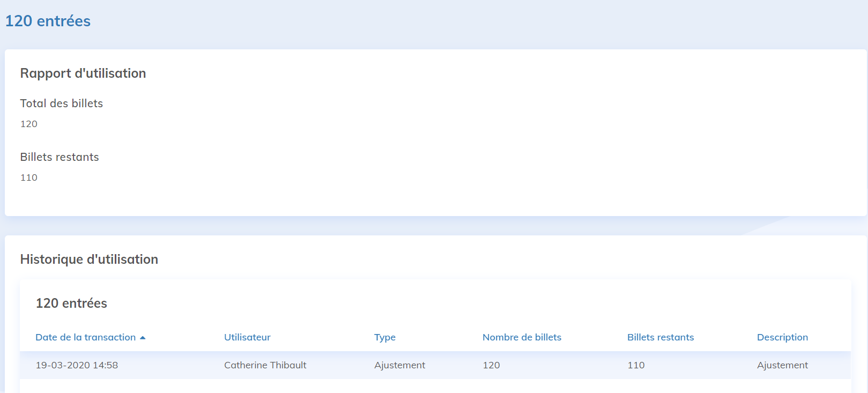Sort table by Type column header

[x=384, y=337]
